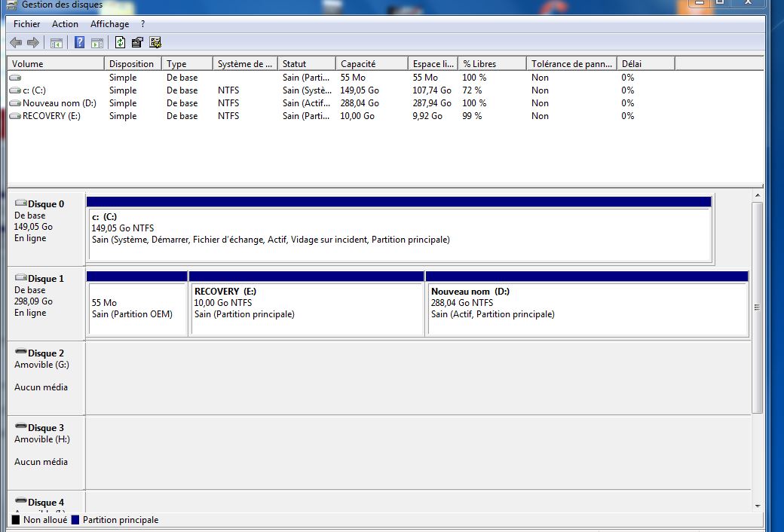The height and width of the screenshot is (532, 784).
Task: Select the Nouveau nom (D:) partition block
Action: click(x=587, y=304)
